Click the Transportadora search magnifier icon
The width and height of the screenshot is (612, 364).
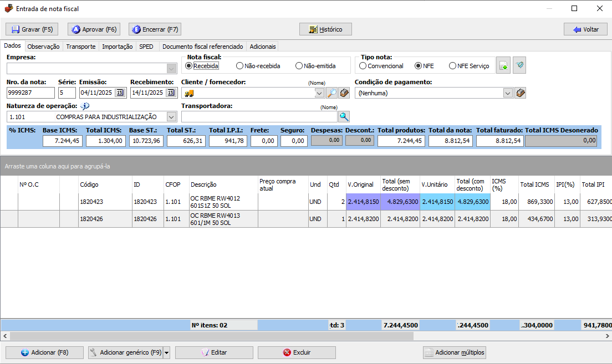click(x=344, y=116)
